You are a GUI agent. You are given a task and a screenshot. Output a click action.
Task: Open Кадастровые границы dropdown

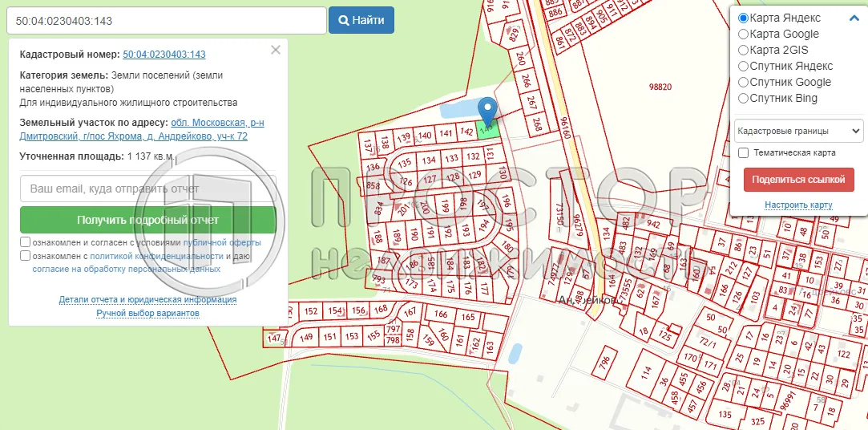coord(798,130)
